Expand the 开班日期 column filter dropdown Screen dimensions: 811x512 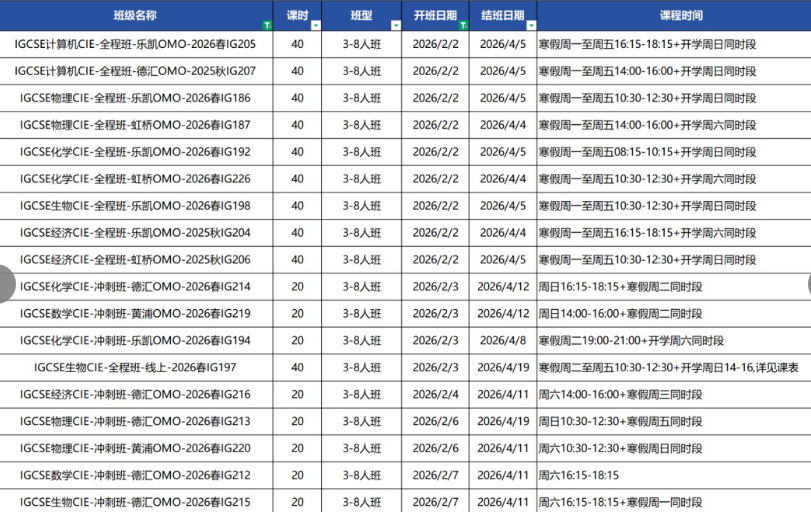pos(462,25)
